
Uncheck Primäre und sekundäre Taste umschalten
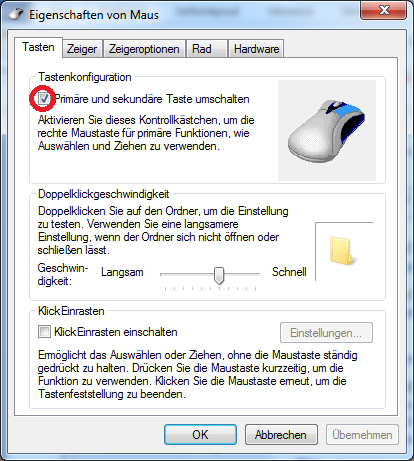pos(44,99)
